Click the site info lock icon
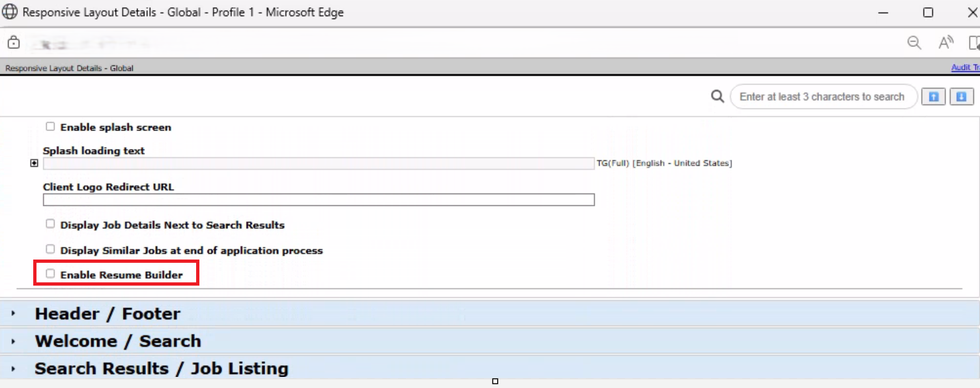This screenshot has width=980, height=388. 13,43
